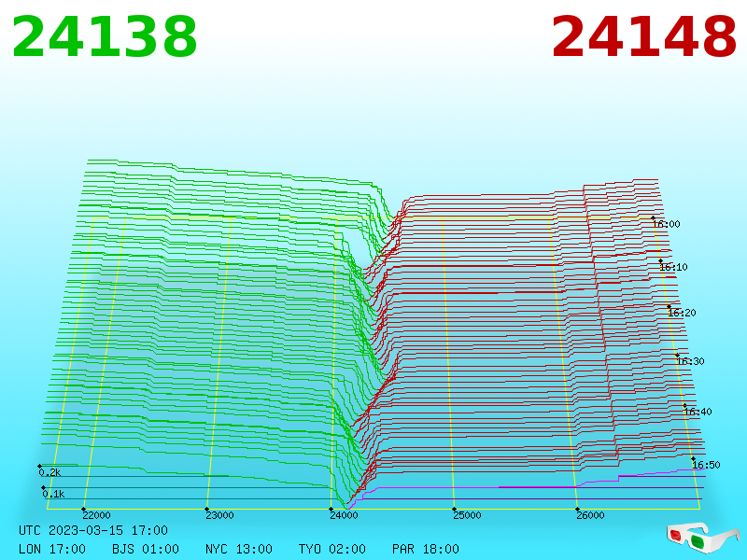This screenshot has height=560, width=747.
Task: Select the 16:40 time axis label
Action: [x=698, y=412]
